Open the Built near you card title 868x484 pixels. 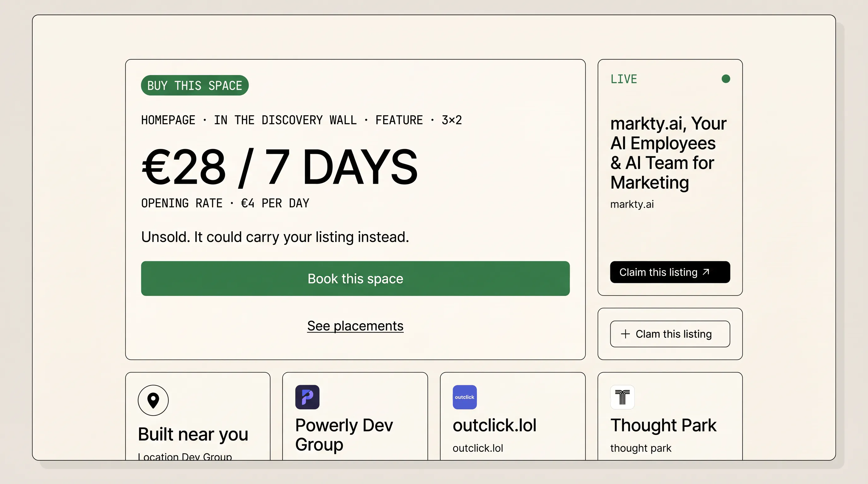[x=193, y=434]
